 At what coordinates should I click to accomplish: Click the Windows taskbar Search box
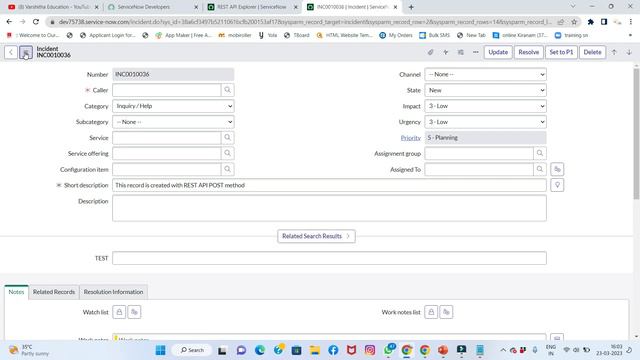[x=192, y=350]
